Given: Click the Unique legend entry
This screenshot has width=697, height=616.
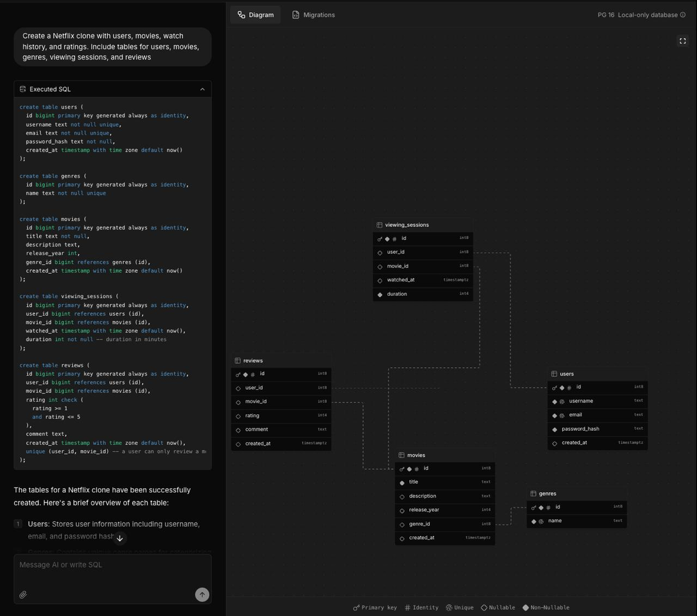Looking at the screenshot, I should click(x=459, y=607).
